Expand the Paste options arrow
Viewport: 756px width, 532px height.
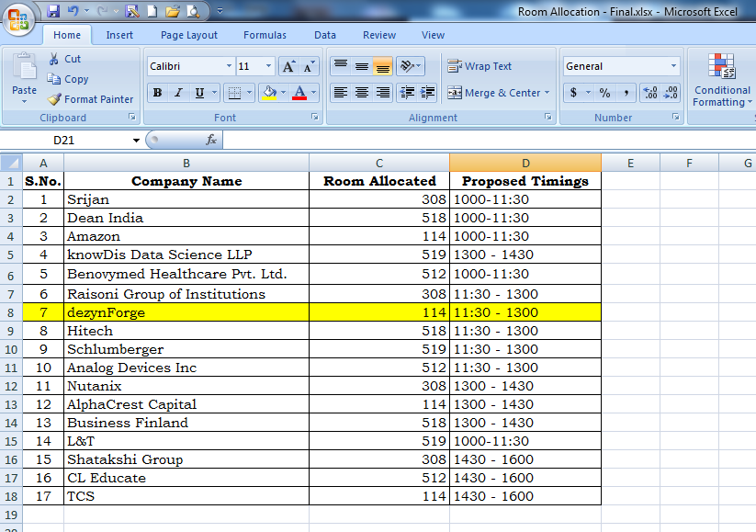click(x=24, y=102)
